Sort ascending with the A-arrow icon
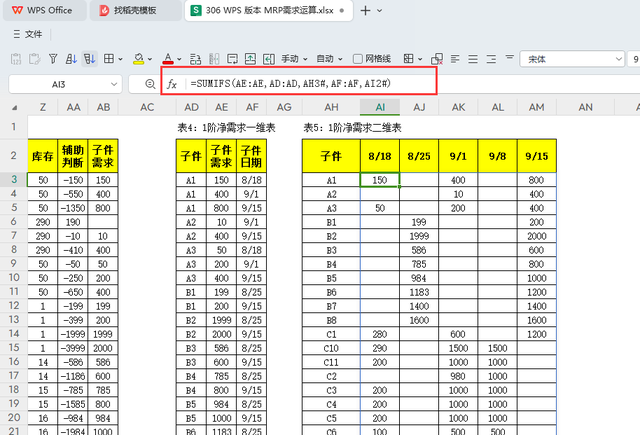This screenshot has width=640, height=435. tap(71, 59)
